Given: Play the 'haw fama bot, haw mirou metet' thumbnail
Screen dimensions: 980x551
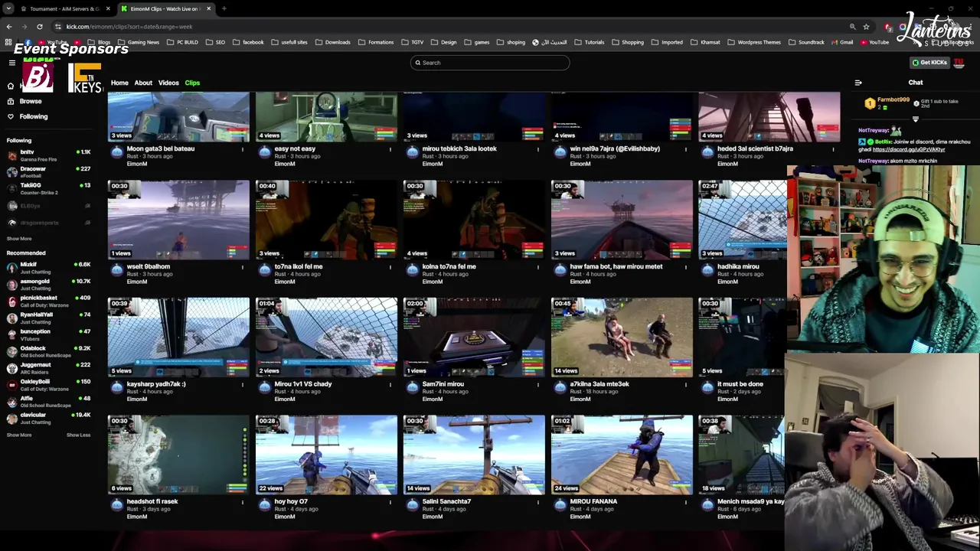Looking at the screenshot, I should [x=622, y=220].
